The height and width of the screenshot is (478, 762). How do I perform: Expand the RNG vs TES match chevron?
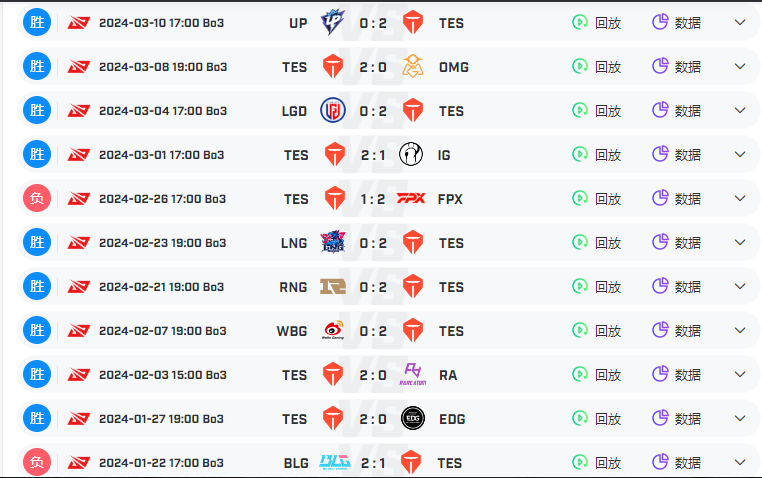coord(740,286)
